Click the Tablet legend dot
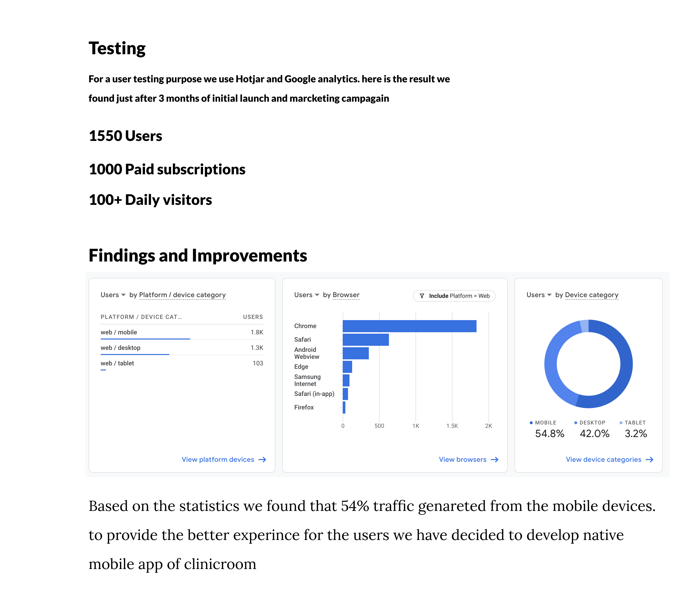The height and width of the screenshot is (616, 697). [621, 423]
